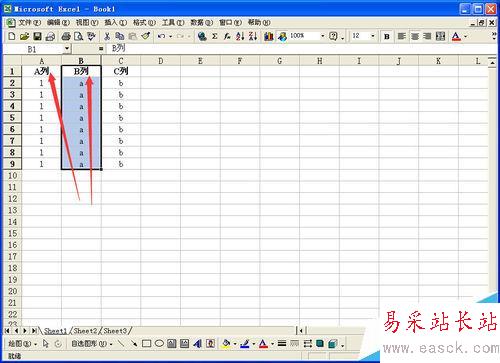Open the 绘图 (Draw) dropdown menu
500x363 pixels.
point(22,344)
